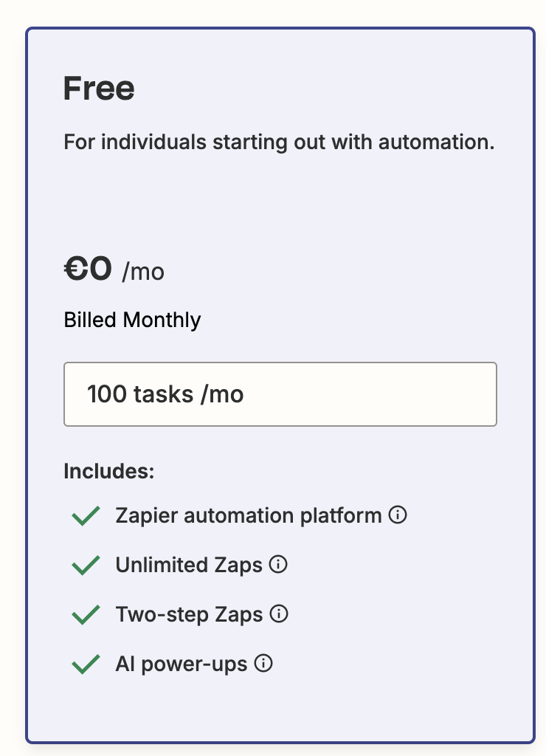Click the Includes: section label
This screenshot has height=756, width=546.
coord(108,471)
